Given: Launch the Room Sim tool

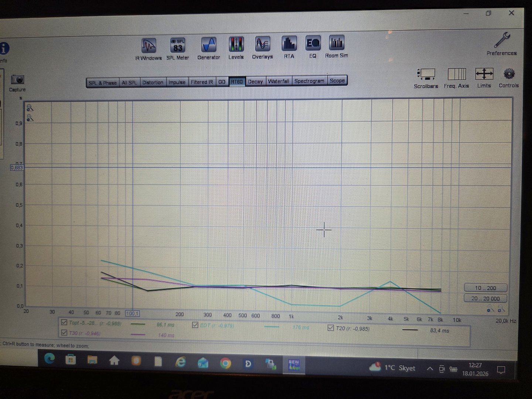Looking at the screenshot, I should click(x=337, y=47).
